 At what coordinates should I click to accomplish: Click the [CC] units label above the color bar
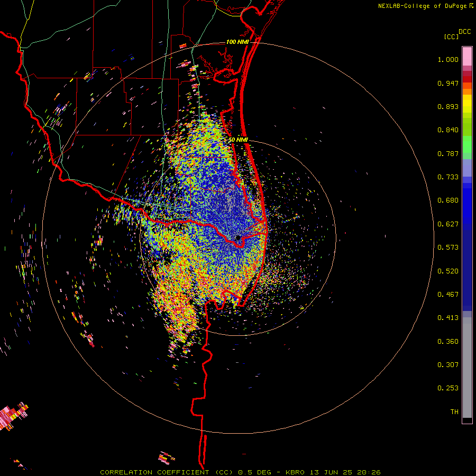(452, 36)
